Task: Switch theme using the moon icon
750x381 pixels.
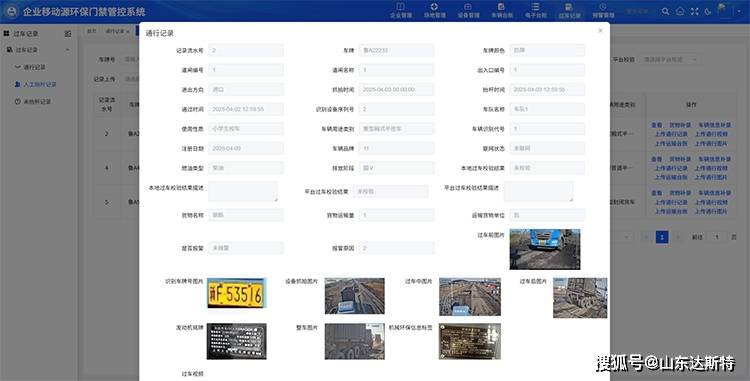Action: [708, 11]
